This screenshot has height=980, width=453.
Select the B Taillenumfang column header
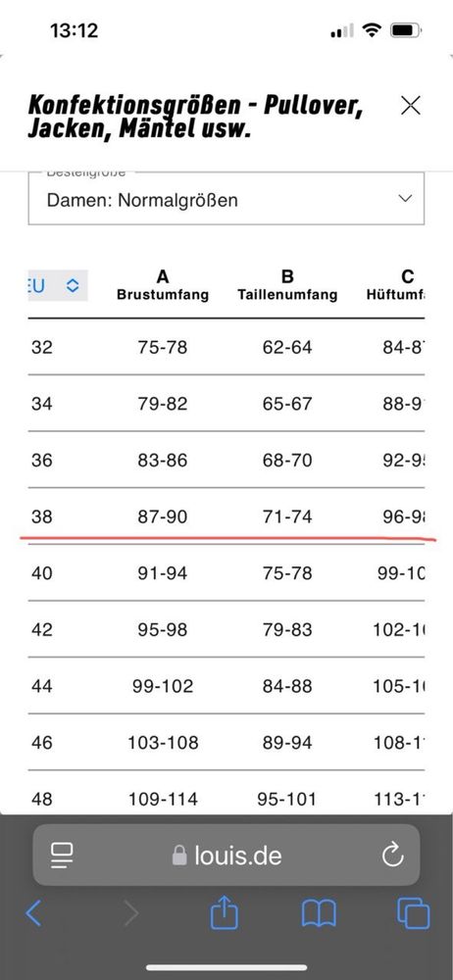287,285
